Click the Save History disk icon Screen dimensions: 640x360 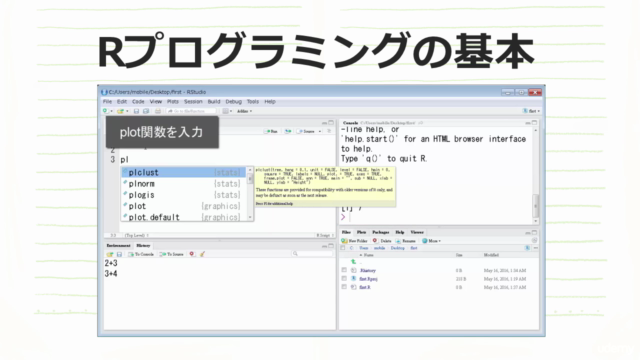pyautogui.click(x=119, y=254)
